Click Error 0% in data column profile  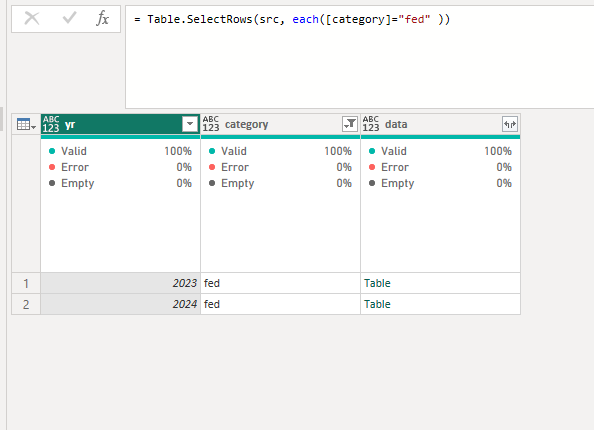(x=440, y=167)
